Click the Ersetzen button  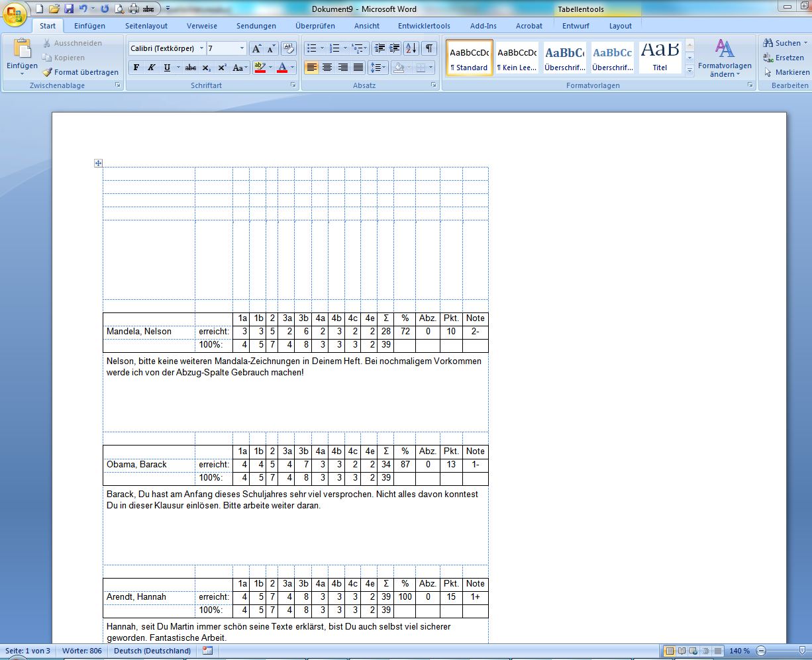784,58
